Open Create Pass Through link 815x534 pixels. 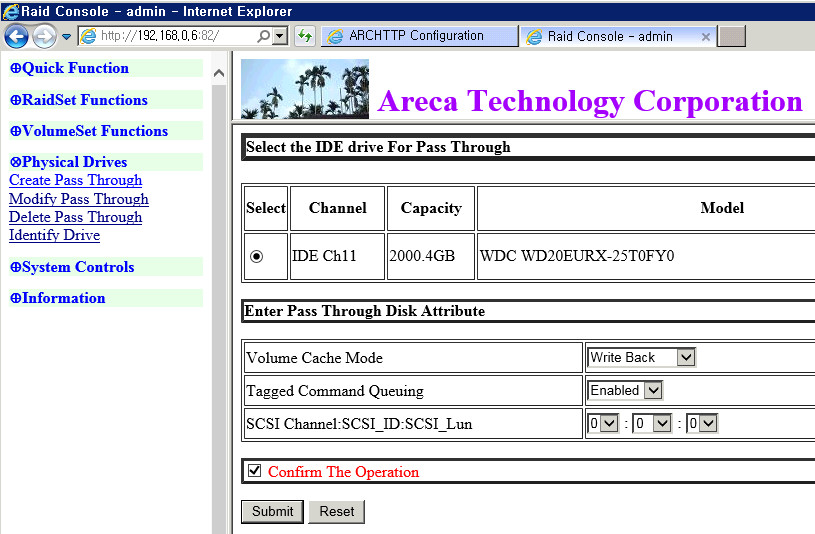(75, 180)
